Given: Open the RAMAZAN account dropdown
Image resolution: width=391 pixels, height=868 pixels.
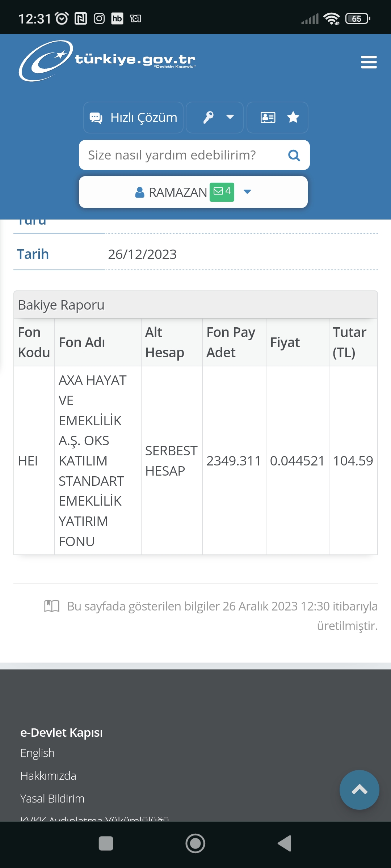Looking at the screenshot, I should pos(193,192).
